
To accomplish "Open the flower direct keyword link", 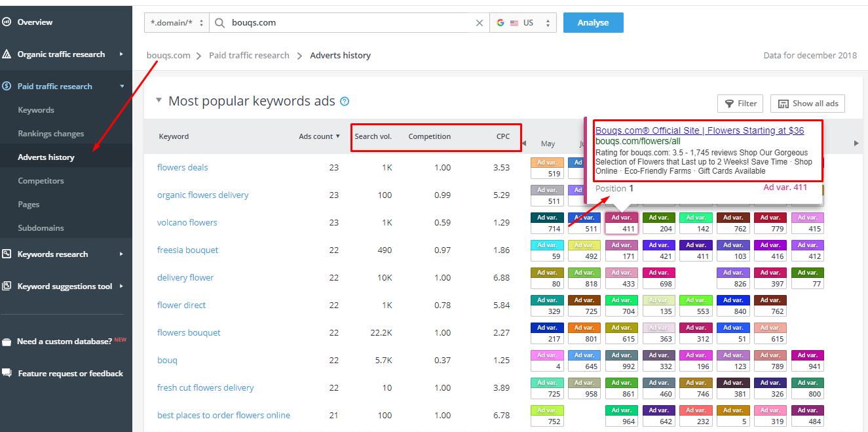I will [181, 305].
